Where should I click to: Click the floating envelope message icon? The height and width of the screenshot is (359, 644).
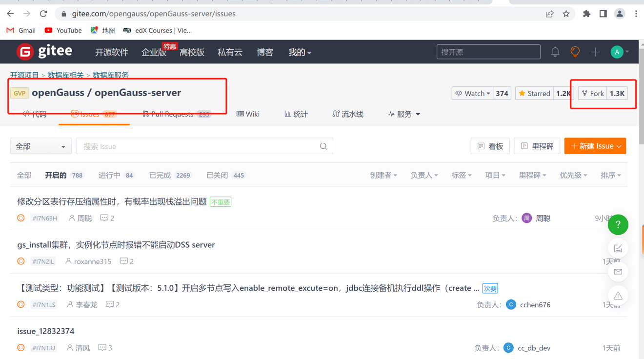pyautogui.click(x=618, y=272)
